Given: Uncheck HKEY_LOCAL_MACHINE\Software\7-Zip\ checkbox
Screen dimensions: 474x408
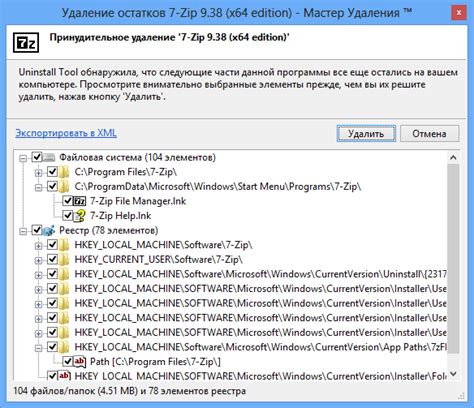Looking at the screenshot, I should (53, 245).
